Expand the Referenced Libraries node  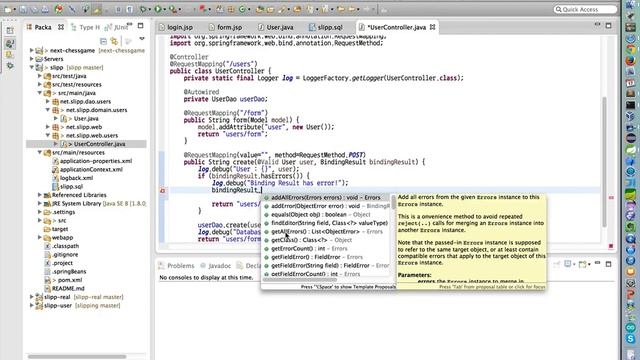[x=40, y=195]
